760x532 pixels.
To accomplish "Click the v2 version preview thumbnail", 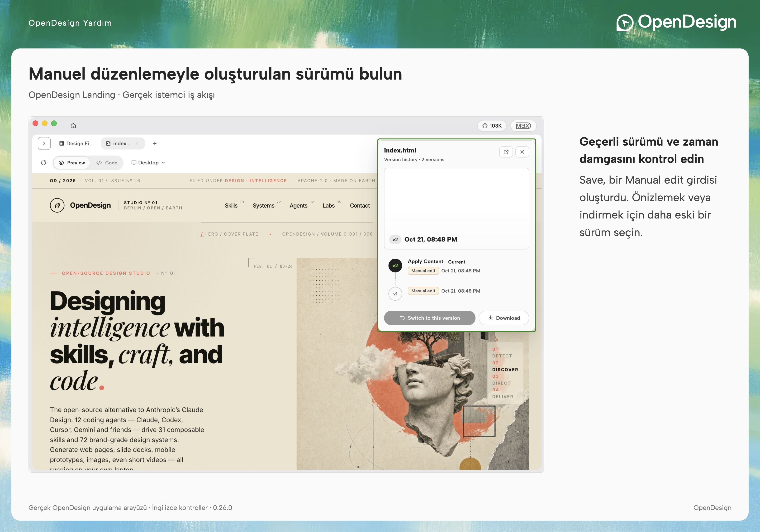I will pos(456,209).
